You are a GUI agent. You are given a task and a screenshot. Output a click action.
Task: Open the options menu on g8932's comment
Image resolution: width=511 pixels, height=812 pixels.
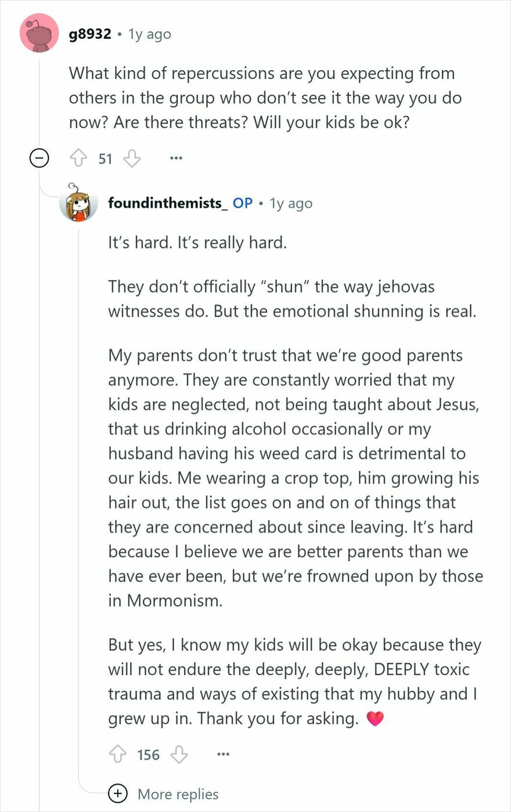coord(175,157)
